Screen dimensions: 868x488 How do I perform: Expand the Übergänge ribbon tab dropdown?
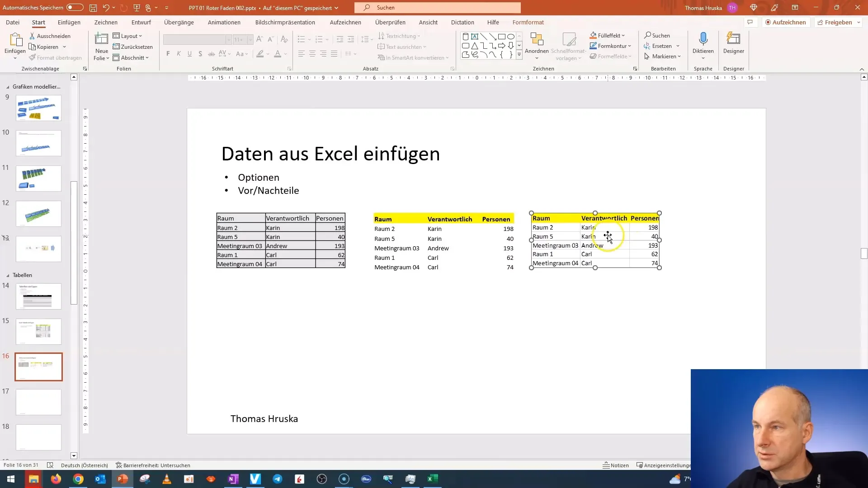coord(178,23)
